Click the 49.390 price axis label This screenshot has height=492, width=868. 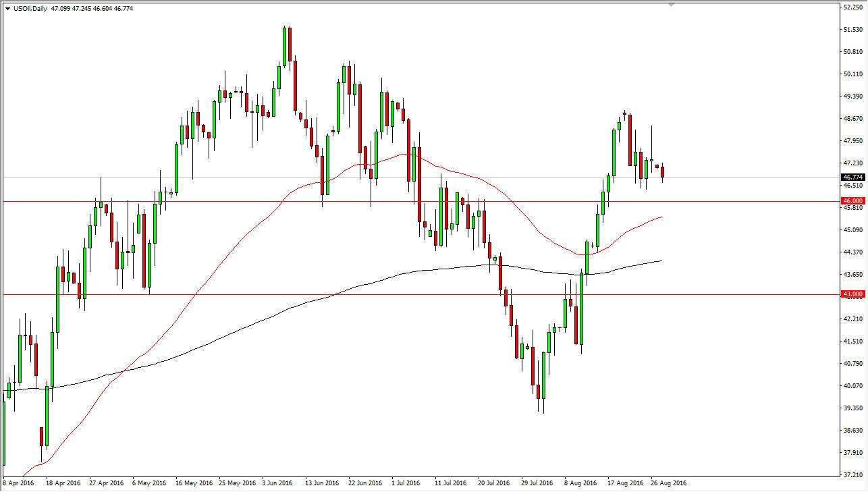pyautogui.click(x=853, y=97)
